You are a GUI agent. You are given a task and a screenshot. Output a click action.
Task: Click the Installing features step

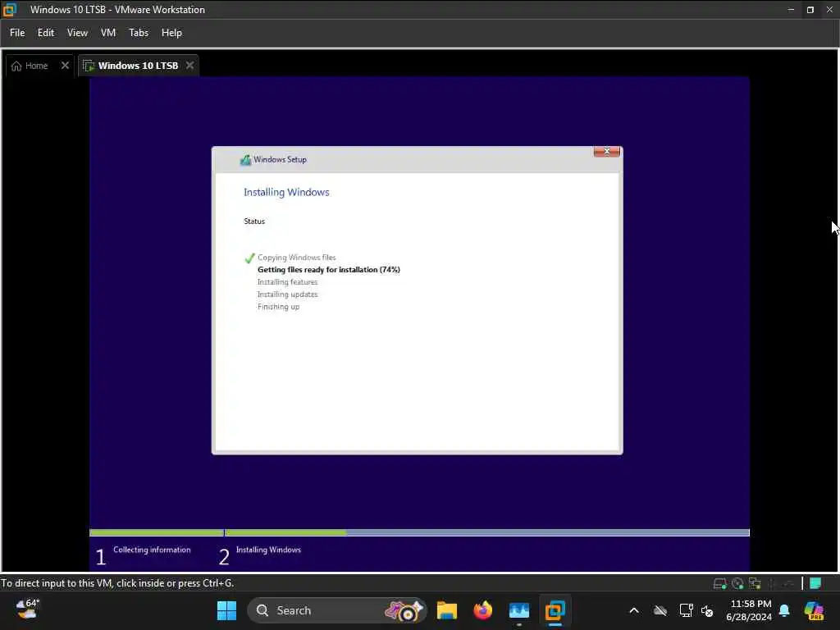[x=287, y=282]
